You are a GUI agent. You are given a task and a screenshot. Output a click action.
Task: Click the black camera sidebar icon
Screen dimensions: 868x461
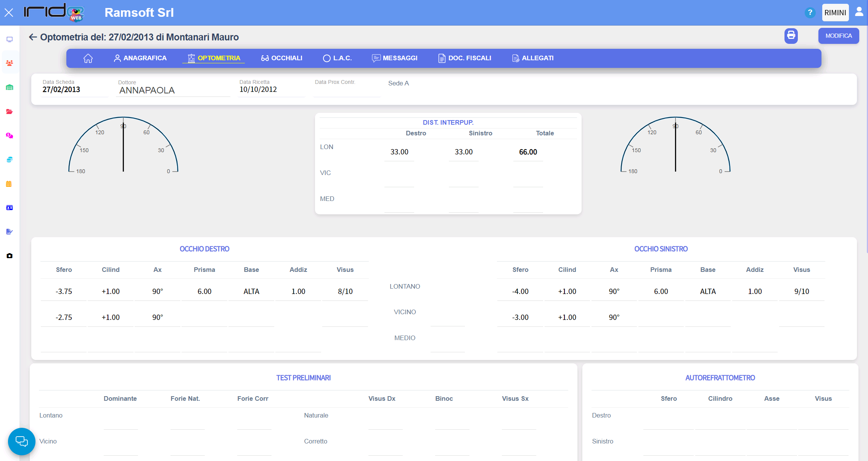10,255
